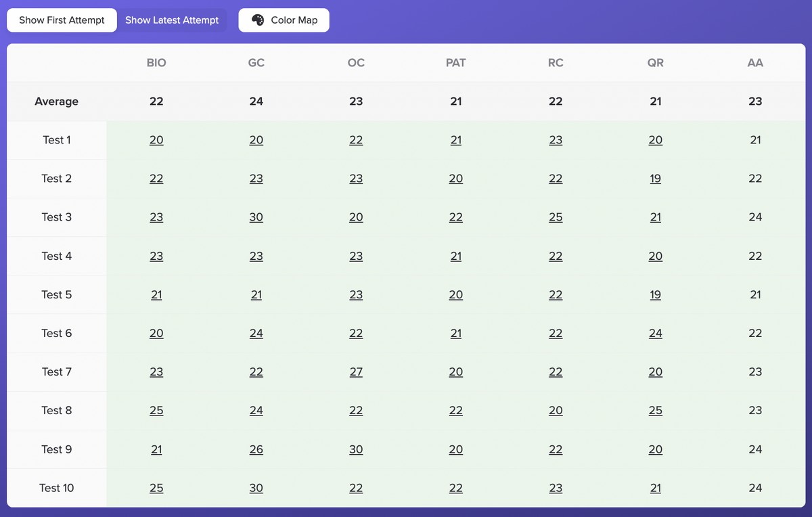This screenshot has height=517, width=812.
Task: Open Test 10 PAT score 22
Action: click(456, 488)
